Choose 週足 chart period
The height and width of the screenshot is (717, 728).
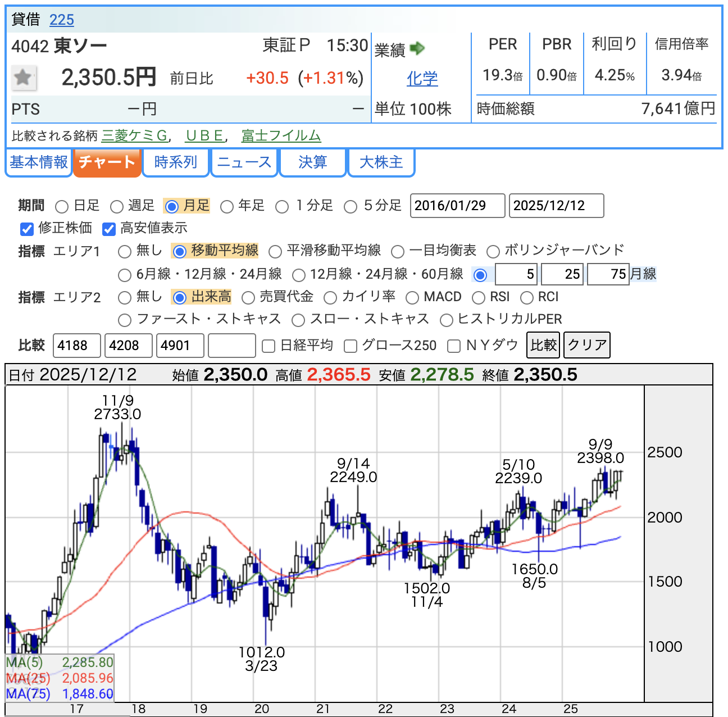(117, 207)
